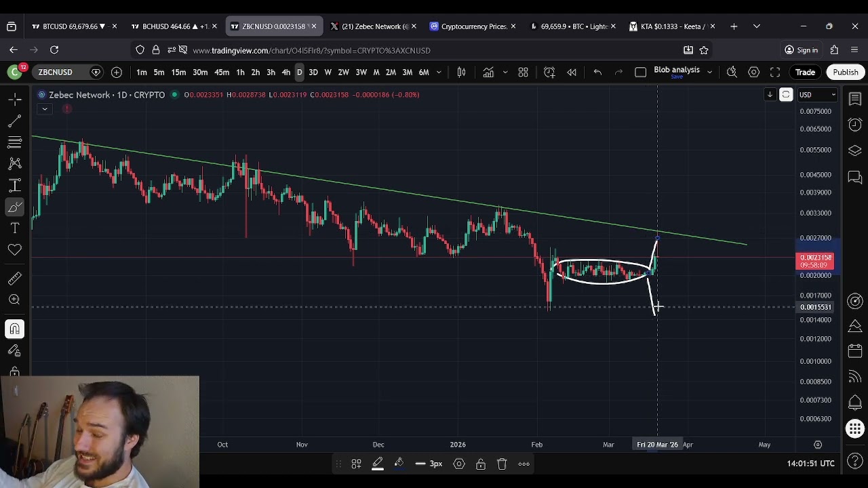Image resolution: width=868 pixels, height=488 pixels.
Task: Open the object tree layers panel
Action: tap(855, 150)
